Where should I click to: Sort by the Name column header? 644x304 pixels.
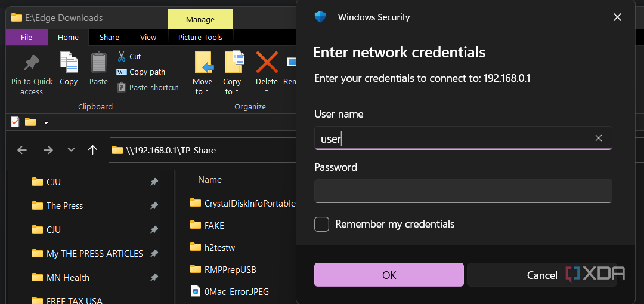(x=210, y=179)
